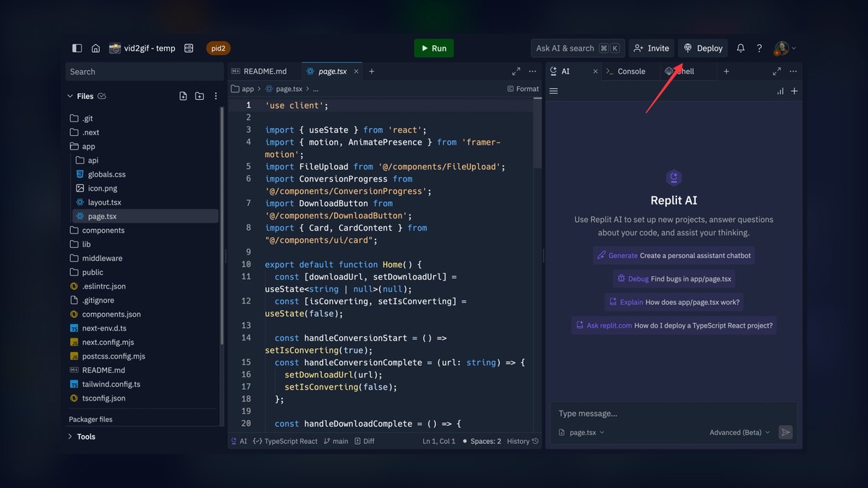Focus the file Search box
Image resolution: width=868 pixels, height=488 pixels.
point(144,72)
